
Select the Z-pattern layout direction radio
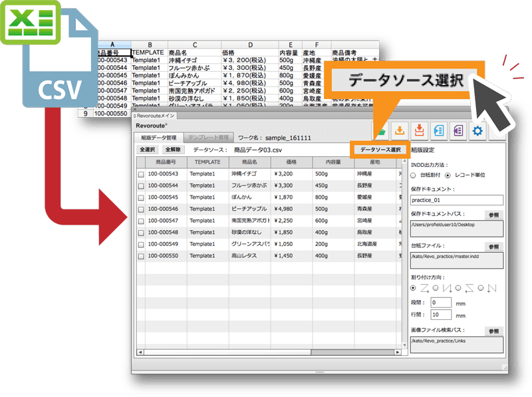coord(413,288)
